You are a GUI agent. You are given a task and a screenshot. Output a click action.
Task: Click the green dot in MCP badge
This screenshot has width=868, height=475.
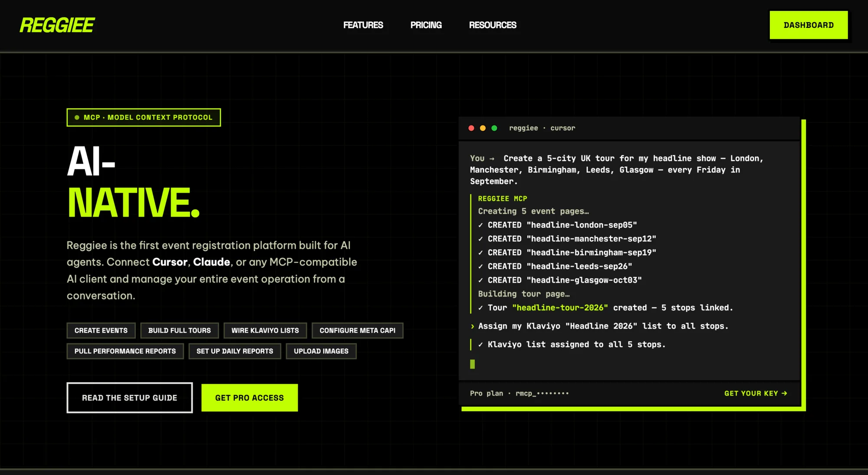(x=77, y=117)
